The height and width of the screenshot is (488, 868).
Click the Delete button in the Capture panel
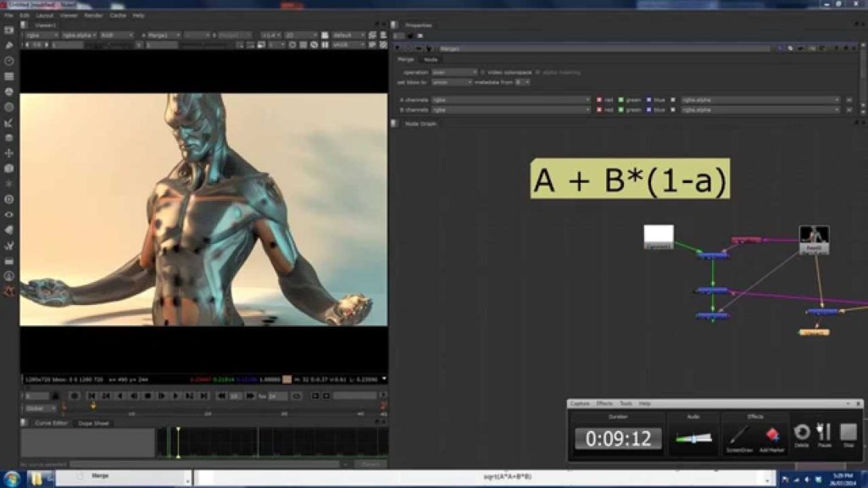coord(801,433)
